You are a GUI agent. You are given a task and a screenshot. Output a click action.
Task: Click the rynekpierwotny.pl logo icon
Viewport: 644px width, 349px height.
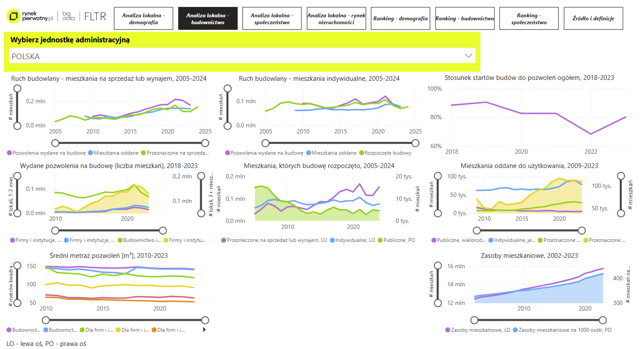[x=14, y=17]
